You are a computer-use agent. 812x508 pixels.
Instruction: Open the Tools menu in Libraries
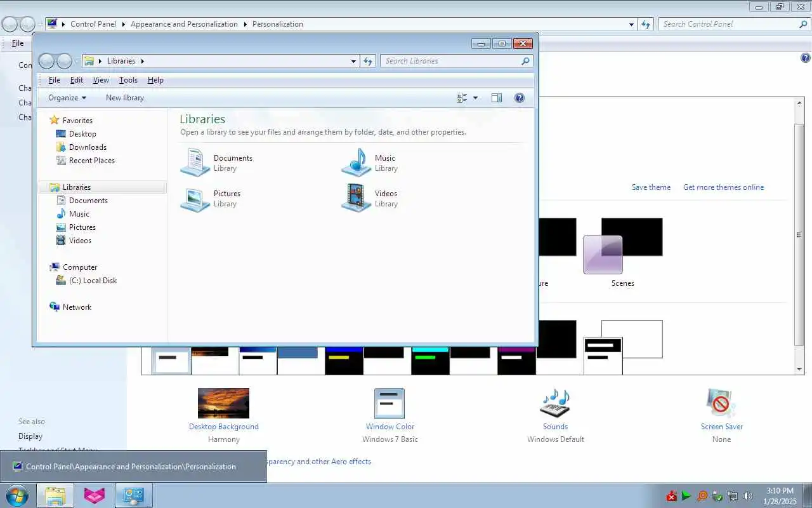point(128,80)
